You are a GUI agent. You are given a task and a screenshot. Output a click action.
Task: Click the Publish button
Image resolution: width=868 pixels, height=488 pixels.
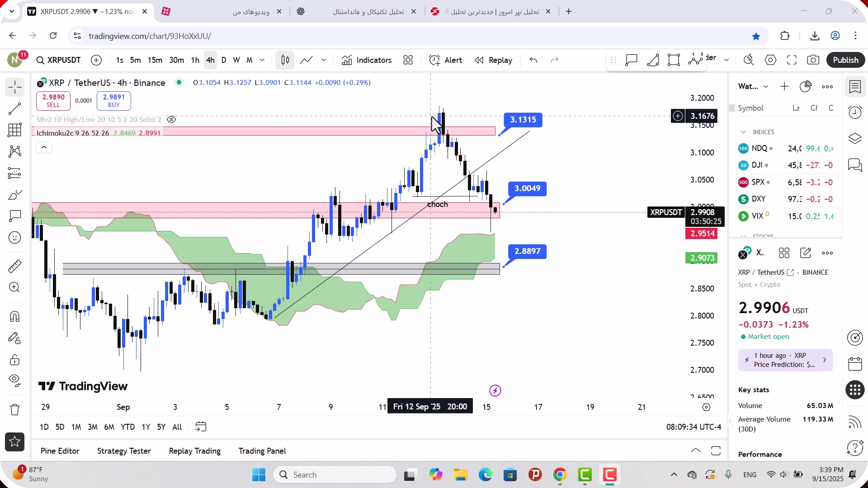pyautogui.click(x=845, y=60)
